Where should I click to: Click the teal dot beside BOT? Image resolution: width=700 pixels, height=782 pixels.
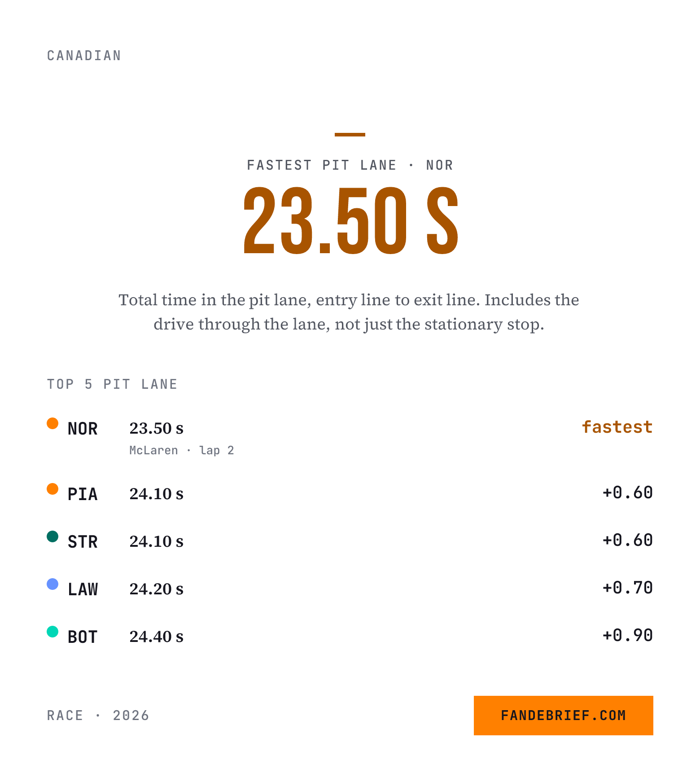pyautogui.click(x=52, y=632)
